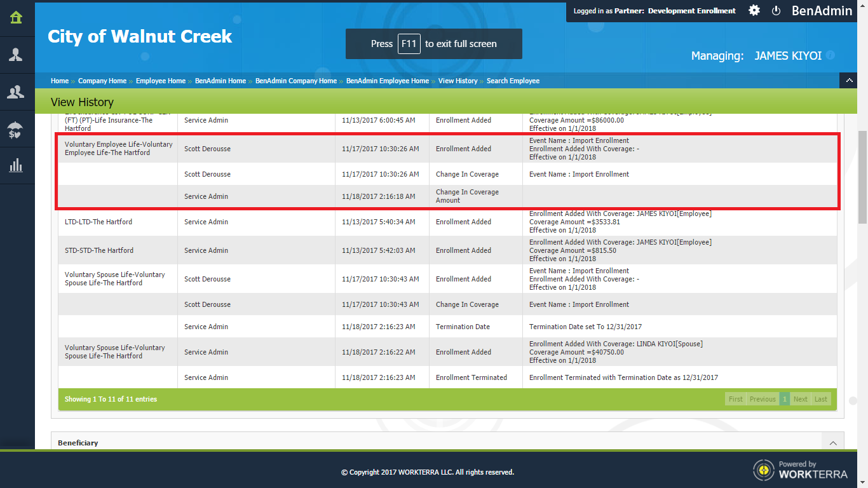The height and width of the screenshot is (488, 868).
Task: Open the settings gear icon
Action: [x=754, y=10]
